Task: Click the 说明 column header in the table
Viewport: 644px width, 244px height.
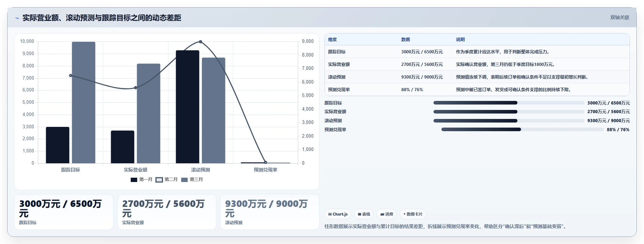Action: click(460, 40)
